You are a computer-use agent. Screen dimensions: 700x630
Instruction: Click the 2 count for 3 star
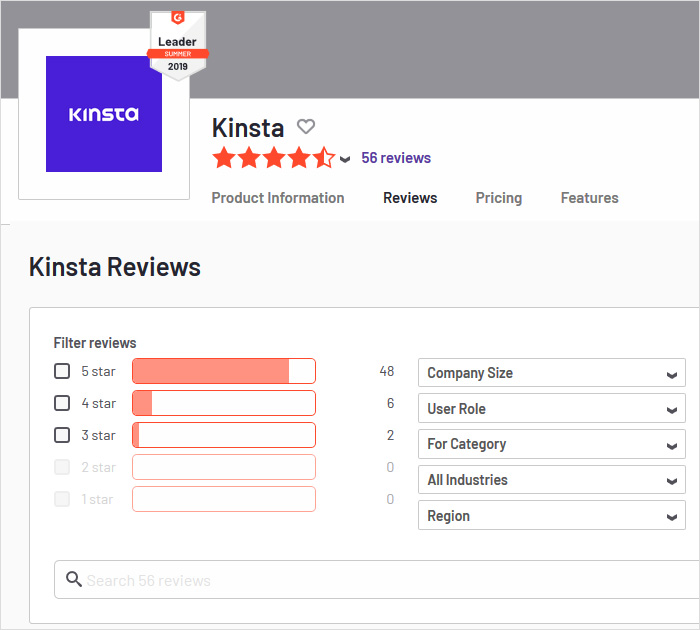[x=391, y=435]
